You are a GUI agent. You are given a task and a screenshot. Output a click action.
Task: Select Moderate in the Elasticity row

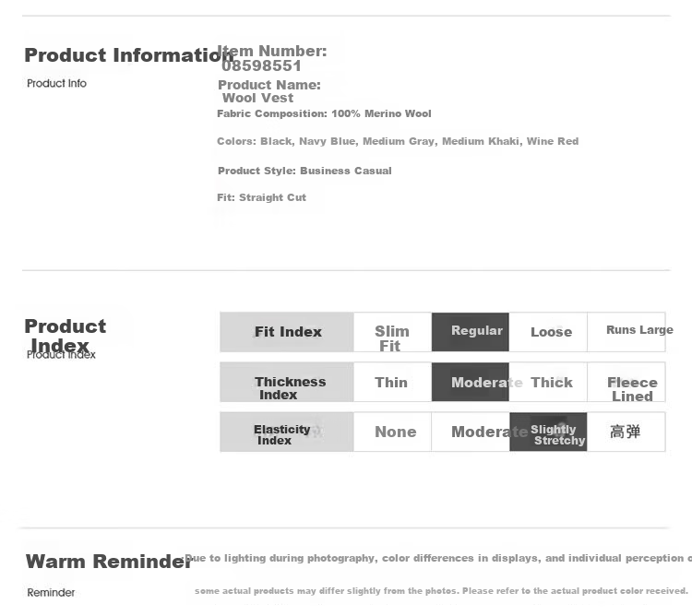[471, 432]
